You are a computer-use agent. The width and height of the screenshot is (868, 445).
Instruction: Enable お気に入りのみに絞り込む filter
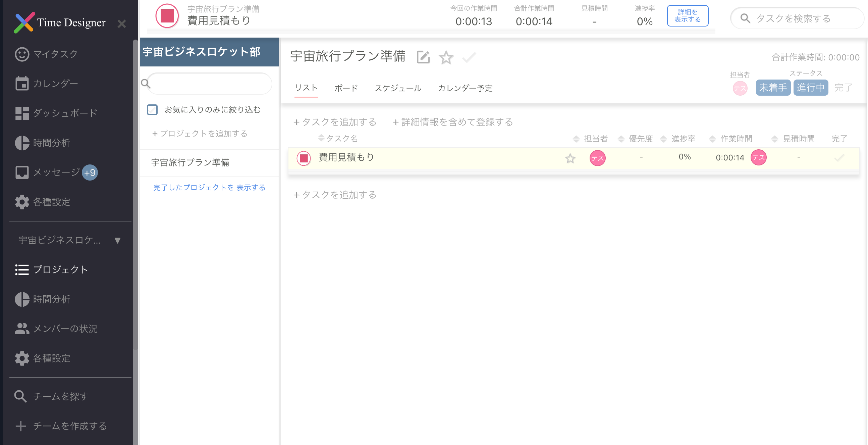click(x=153, y=109)
